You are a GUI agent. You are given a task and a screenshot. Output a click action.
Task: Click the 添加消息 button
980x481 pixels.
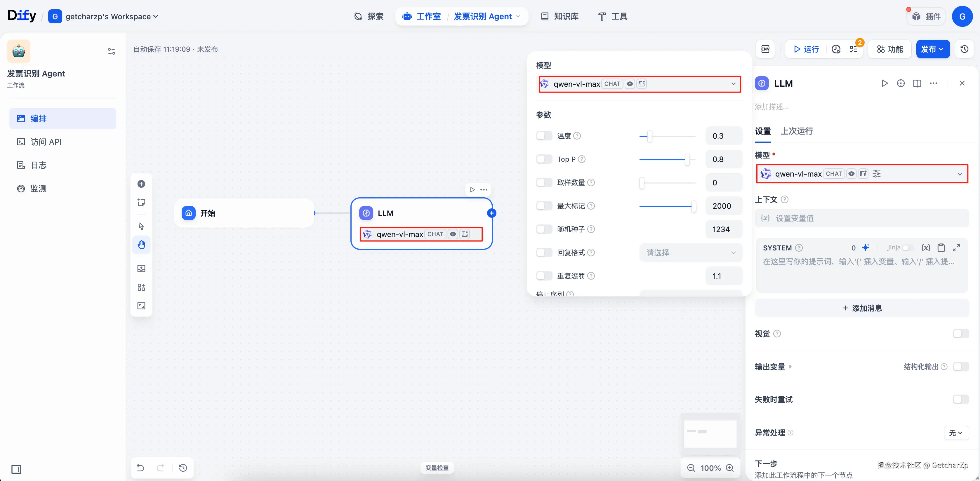tap(862, 308)
